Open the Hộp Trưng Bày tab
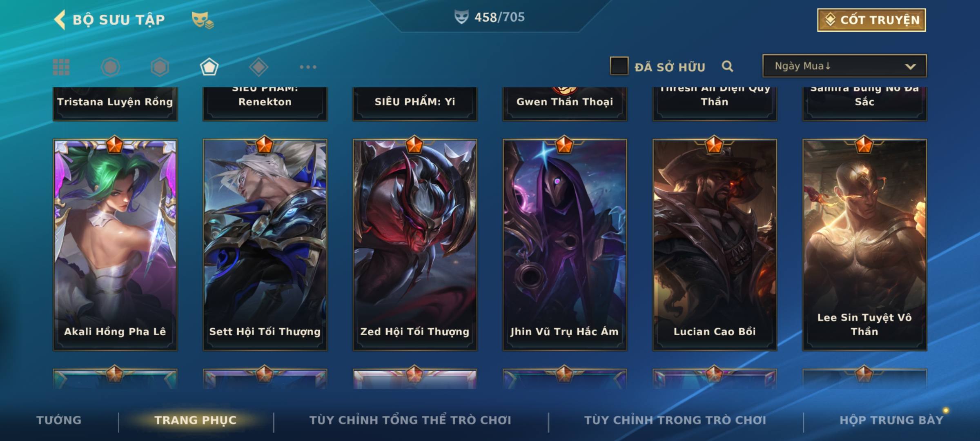The width and height of the screenshot is (980, 441). 891,420
